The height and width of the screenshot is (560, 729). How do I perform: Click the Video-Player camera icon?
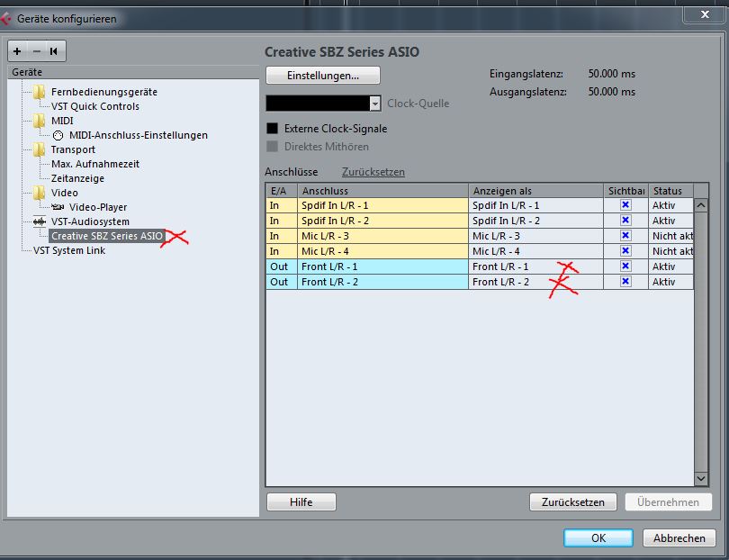tap(58, 207)
